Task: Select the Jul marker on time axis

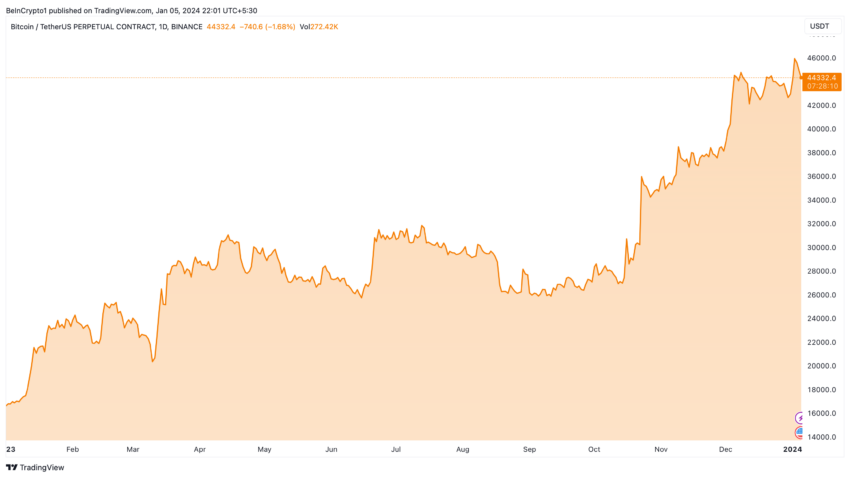Action: (x=396, y=449)
